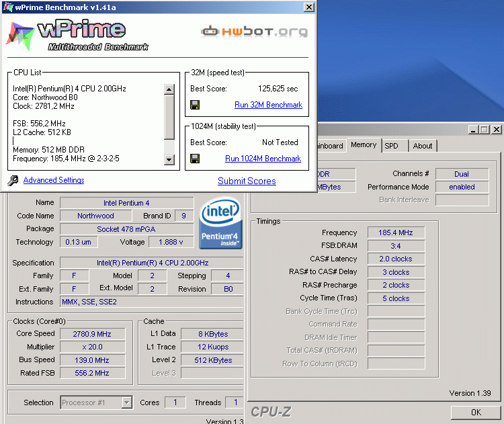Click the Intel Pentium 4 inside logo
The image size is (504, 424).
[220, 223]
